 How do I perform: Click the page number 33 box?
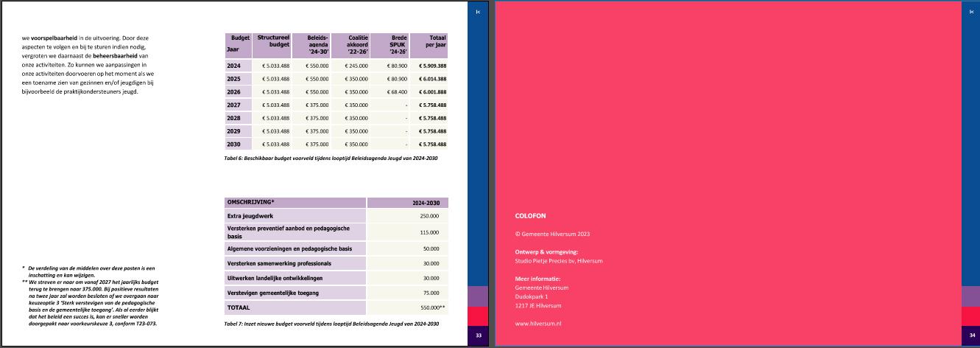[x=479, y=336]
